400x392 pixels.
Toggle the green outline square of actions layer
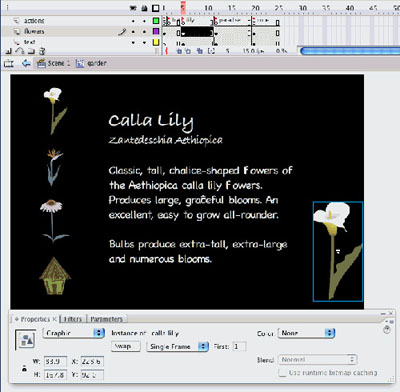(x=156, y=21)
